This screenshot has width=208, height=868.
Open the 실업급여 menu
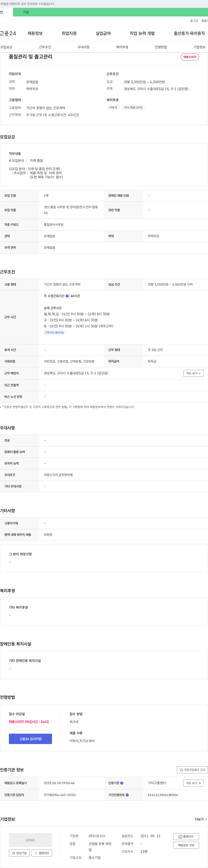coord(103,33)
